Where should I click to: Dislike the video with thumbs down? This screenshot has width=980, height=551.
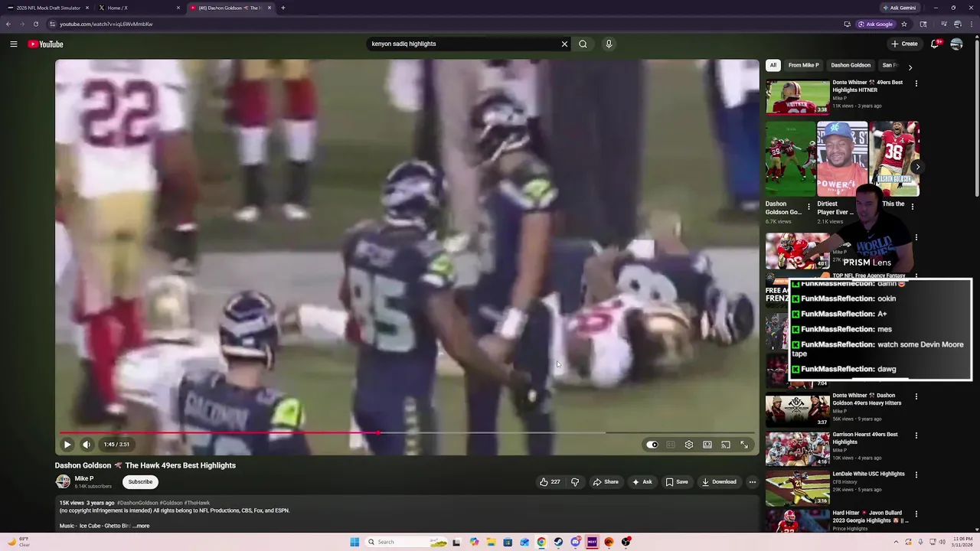(575, 482)
